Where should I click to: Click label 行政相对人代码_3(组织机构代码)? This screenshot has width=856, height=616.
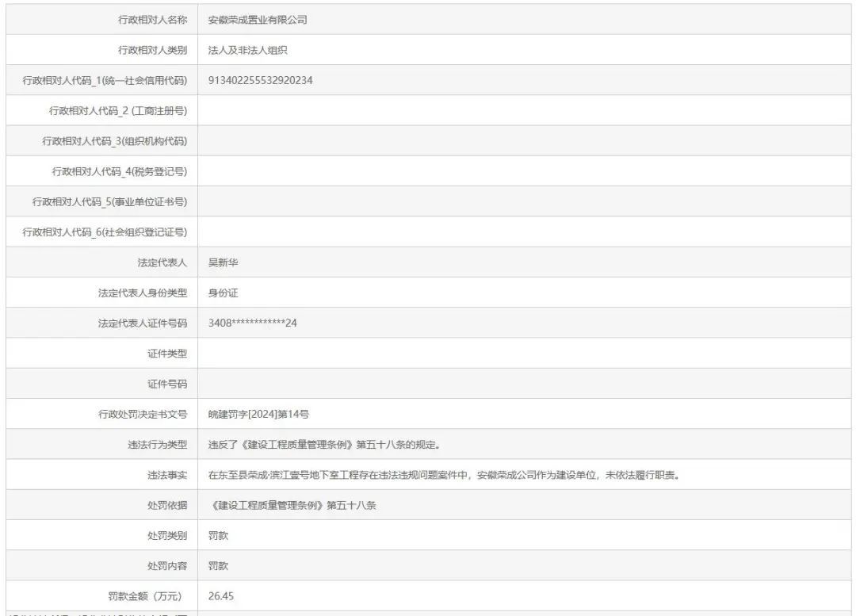pos(115,141)
